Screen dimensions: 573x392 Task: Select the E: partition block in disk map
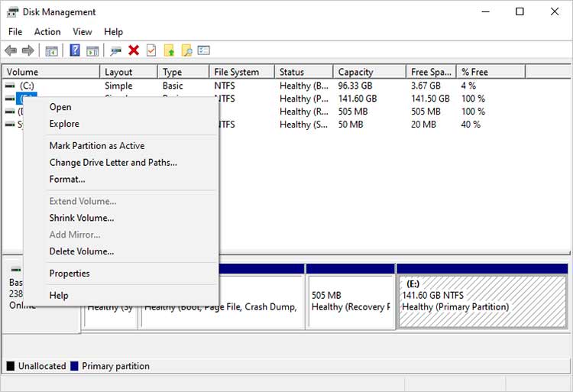[482, 301]
